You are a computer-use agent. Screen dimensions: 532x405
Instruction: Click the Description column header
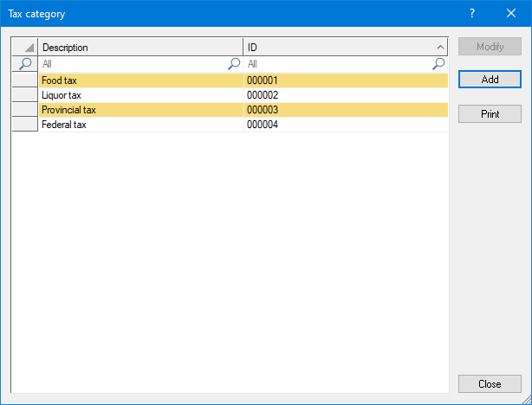coord(140,48)
